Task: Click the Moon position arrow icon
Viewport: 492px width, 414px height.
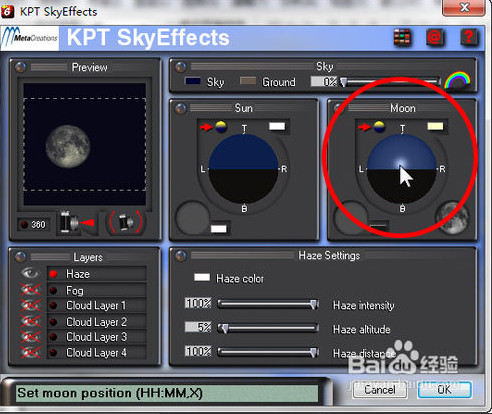Action: pyautogui.click(x=364, y=127)
